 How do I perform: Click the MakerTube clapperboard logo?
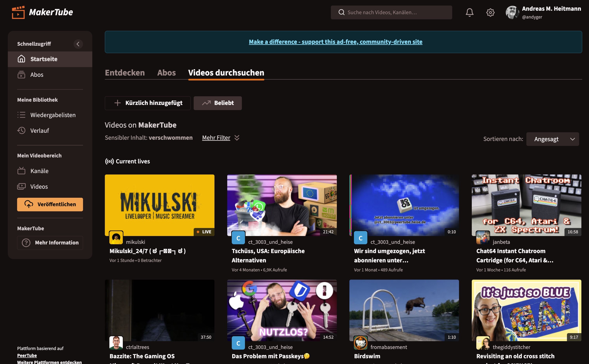pos(18,12)
